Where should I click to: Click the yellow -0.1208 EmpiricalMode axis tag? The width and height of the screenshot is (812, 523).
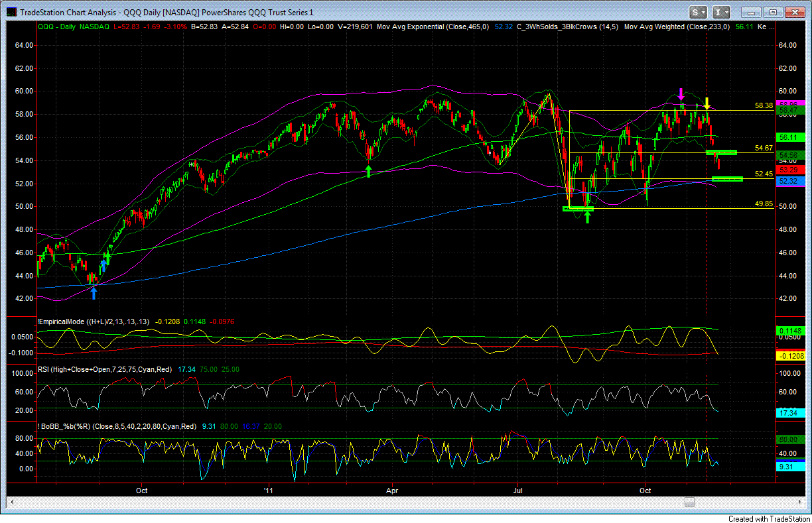(789, 356)
